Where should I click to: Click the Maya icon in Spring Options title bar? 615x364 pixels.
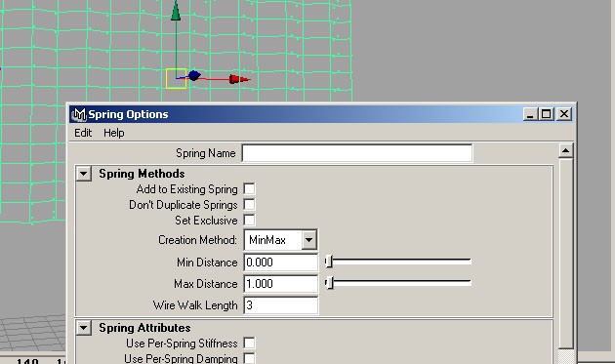(79, 114)
